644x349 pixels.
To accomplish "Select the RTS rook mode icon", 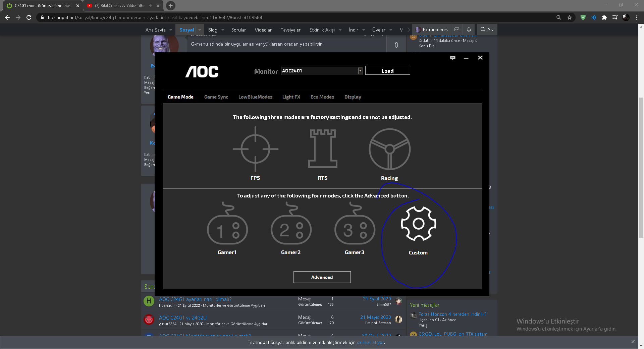I will tap(323, 149).
